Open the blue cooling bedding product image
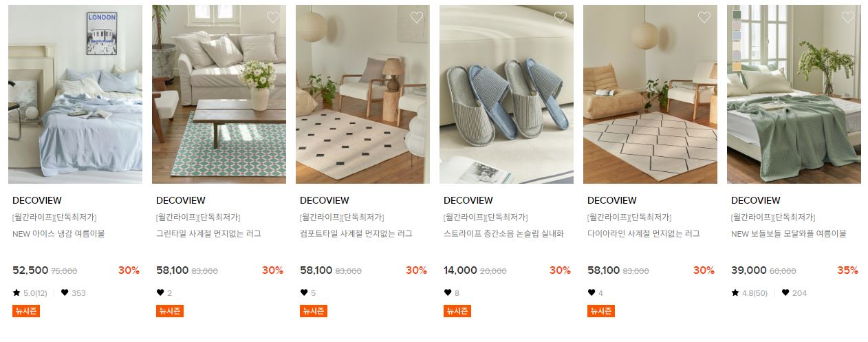Screen dimensions: 868x342 coord(75,94)
